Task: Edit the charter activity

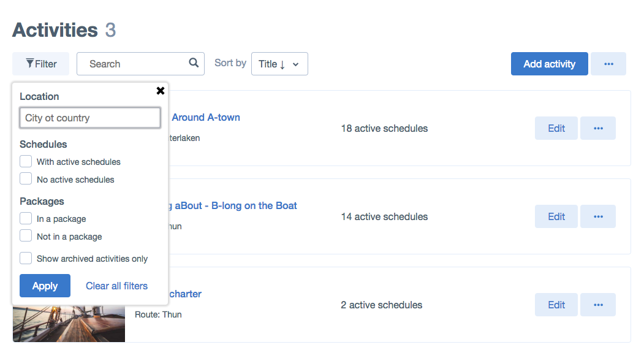Action: coord(556,305)
